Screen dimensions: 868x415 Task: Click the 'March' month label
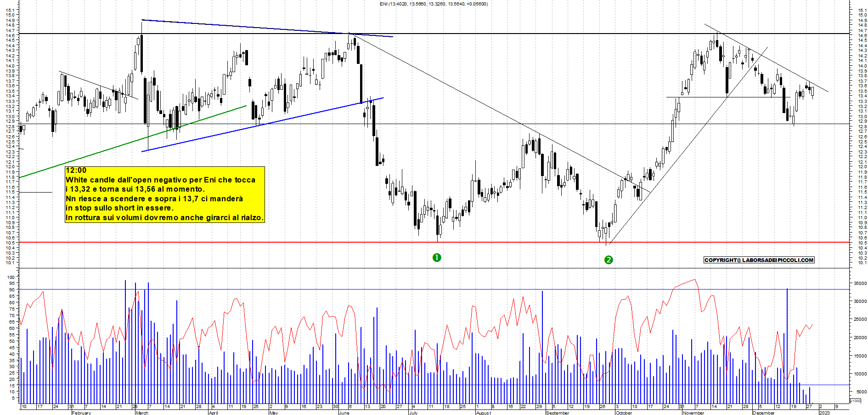coord(142,413)
